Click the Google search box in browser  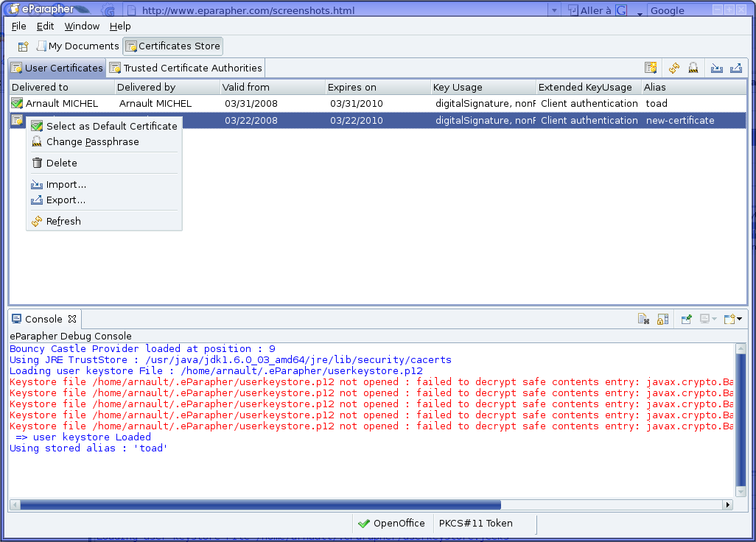click(680, 10)
